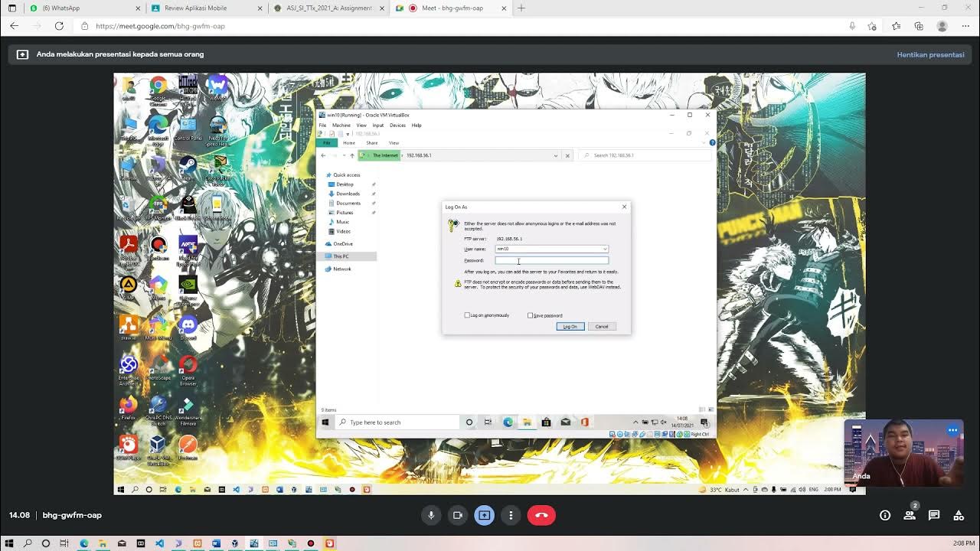Open host taskbar search icon
The image size is (980, 551).
pyautogui.click(x=28, y=543)
